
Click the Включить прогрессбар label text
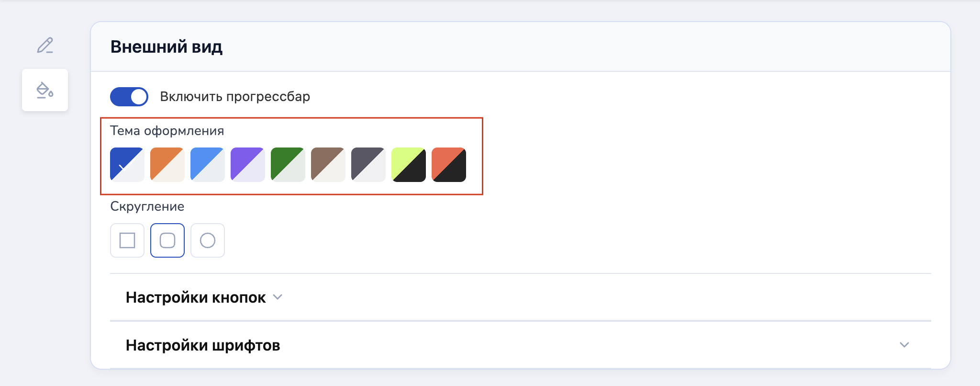[235, 97]
